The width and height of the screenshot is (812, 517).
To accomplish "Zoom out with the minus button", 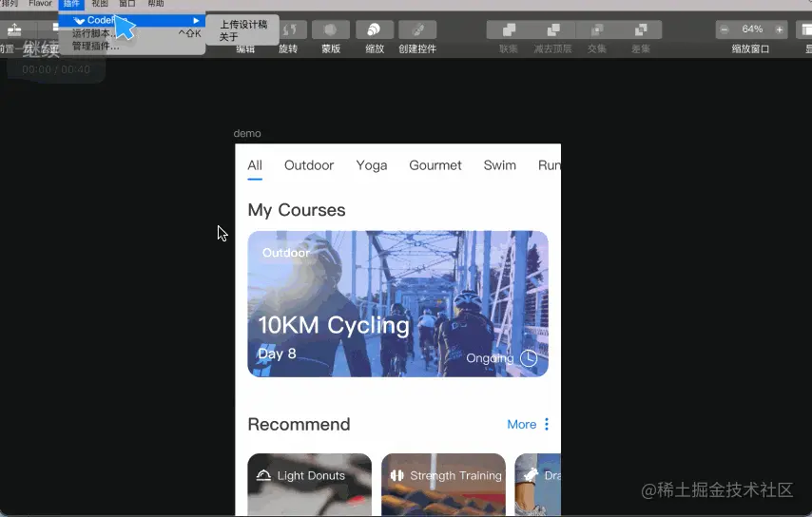I will click(725, 29).
